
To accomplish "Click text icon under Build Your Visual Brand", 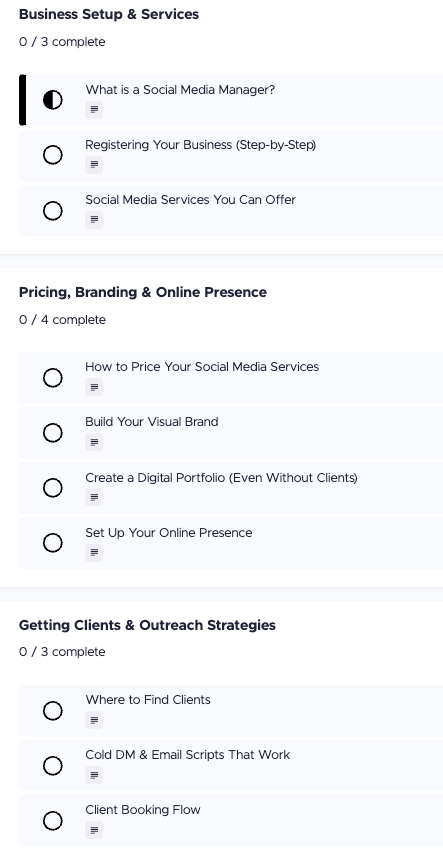I will pos(94,442).
